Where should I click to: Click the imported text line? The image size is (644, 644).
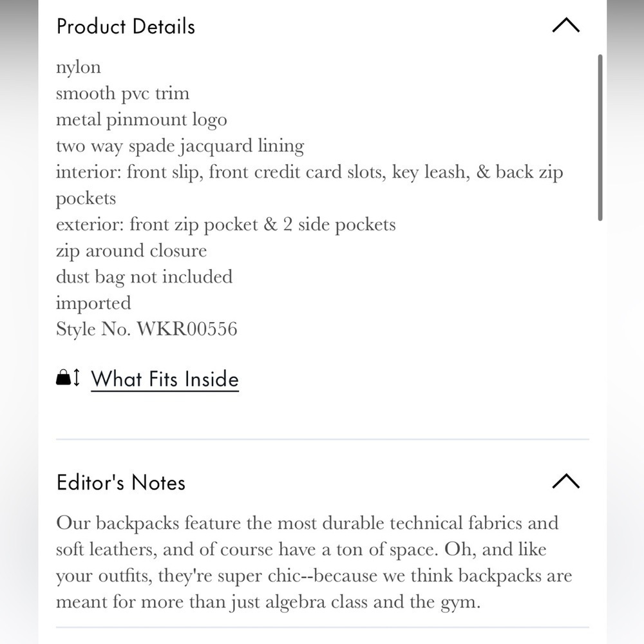[93, 303]
